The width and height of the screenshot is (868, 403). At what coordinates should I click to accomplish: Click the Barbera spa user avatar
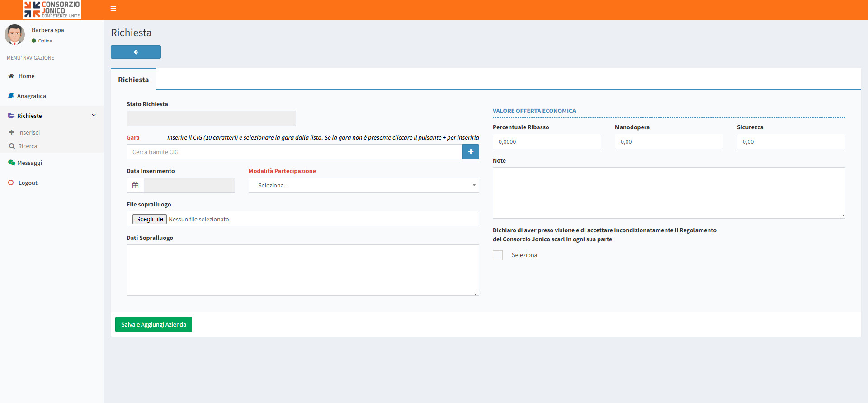tap(15, 35)
